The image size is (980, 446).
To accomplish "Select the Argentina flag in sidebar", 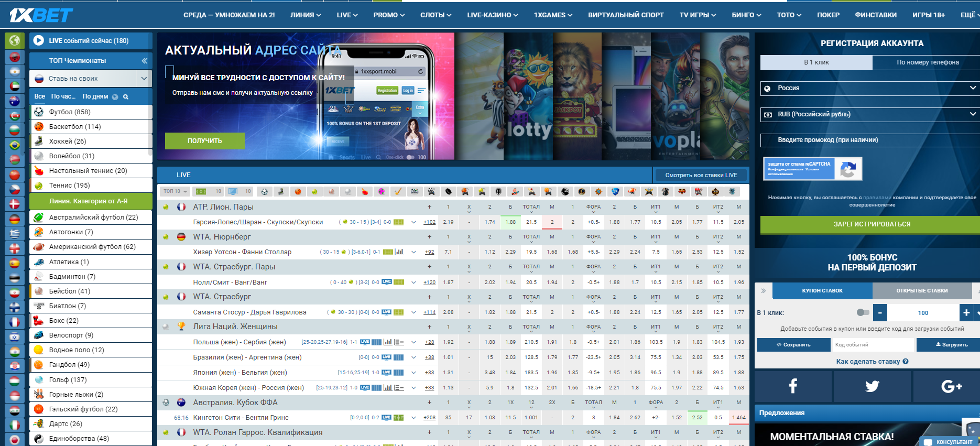I will click(x=15, y=71).
